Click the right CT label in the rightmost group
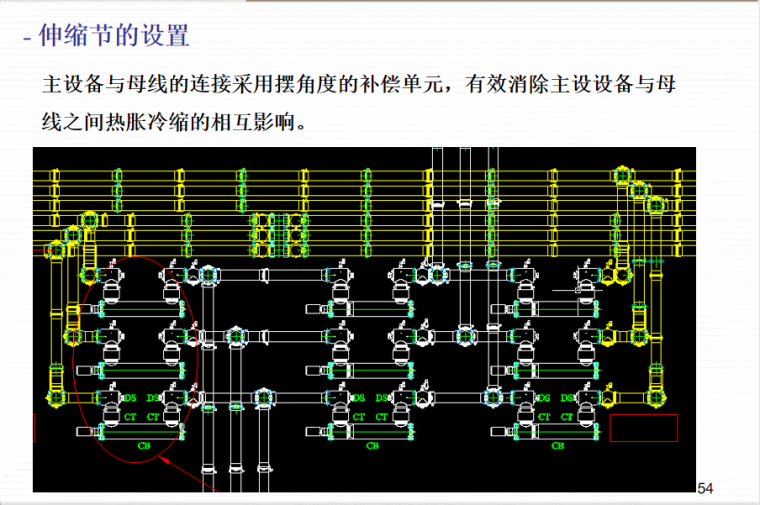The width and height of the screenshot is (760, 505). pyautogui.click(x=567, y=416)
